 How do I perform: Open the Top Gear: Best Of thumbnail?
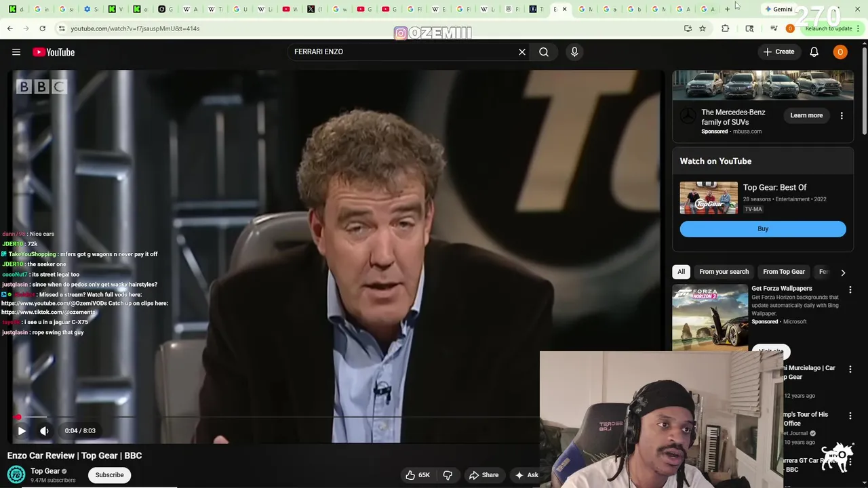click(709, 198)
